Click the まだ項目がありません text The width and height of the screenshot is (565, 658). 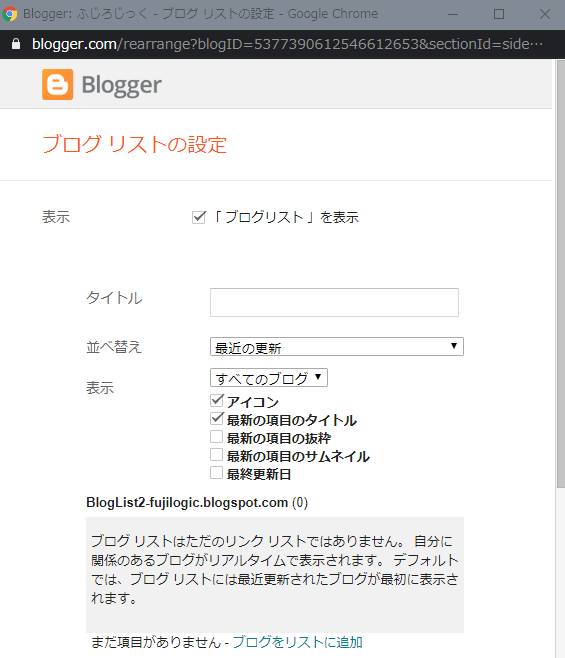click(x=156, y=642)
